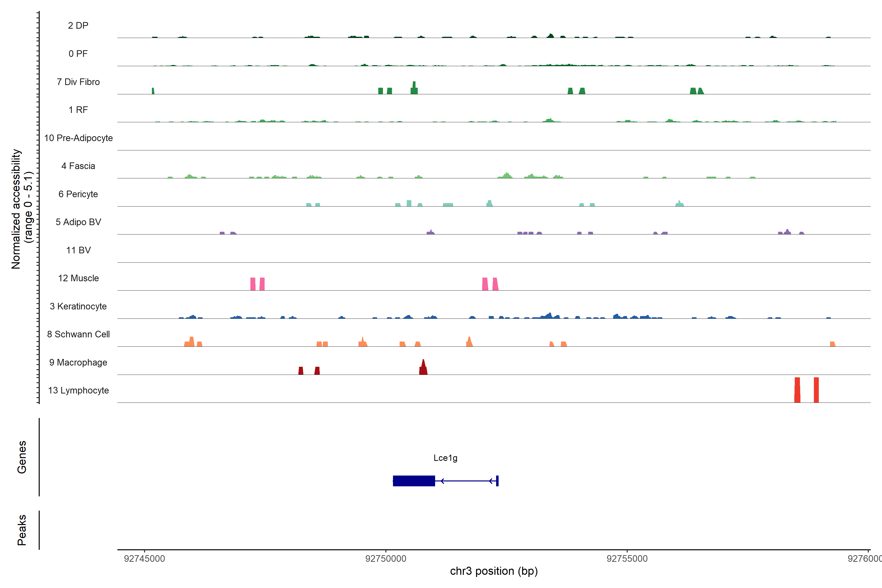Click the 0 PF track label

click(78, 54)
